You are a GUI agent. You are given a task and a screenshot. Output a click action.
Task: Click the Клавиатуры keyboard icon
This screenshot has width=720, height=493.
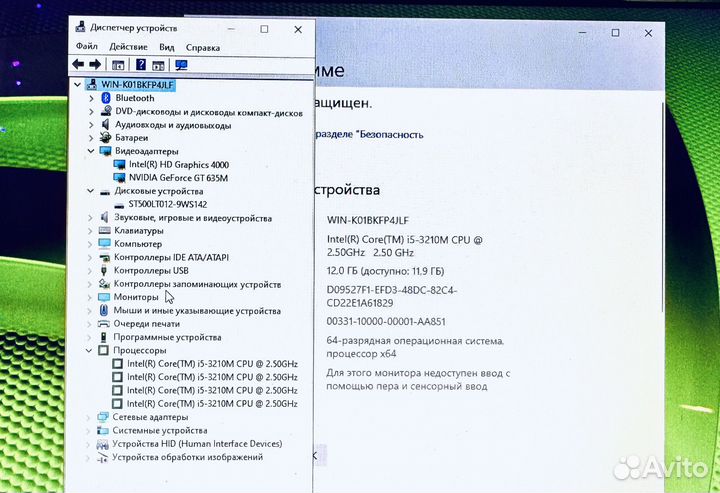tap(105, 230)
